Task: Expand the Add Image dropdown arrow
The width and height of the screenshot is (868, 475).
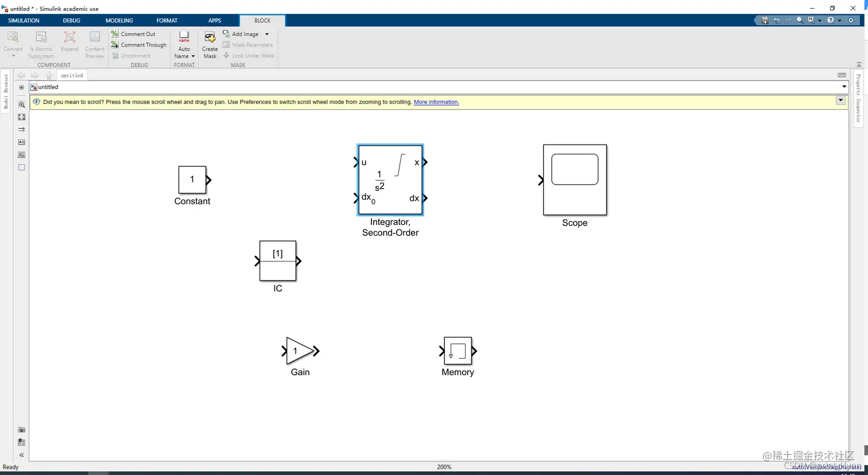Action: [x=267, y=34]
